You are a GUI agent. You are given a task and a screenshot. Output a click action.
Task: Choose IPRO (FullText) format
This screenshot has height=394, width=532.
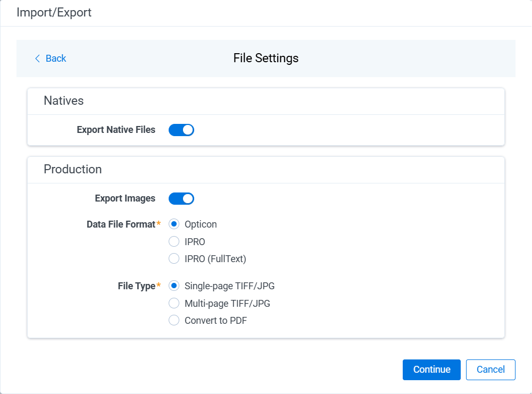click(x=174, y=259)
